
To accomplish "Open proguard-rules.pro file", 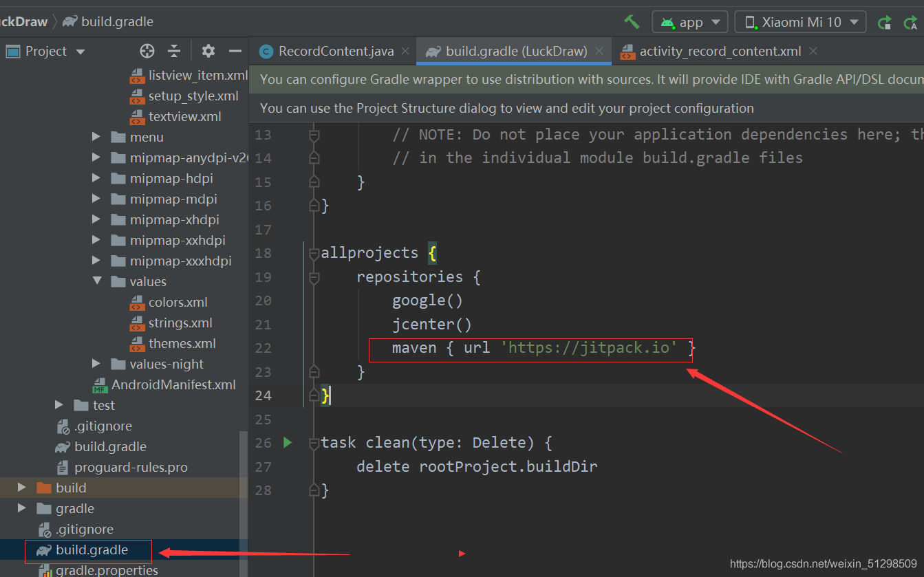I will click(x=131, y=468).
